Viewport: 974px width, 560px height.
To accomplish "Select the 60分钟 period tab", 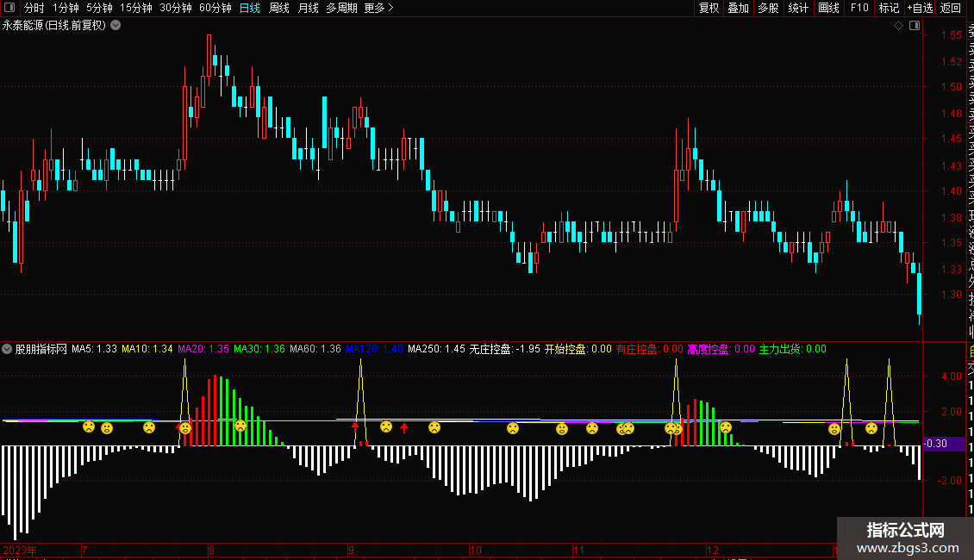I will coord(215,8).
